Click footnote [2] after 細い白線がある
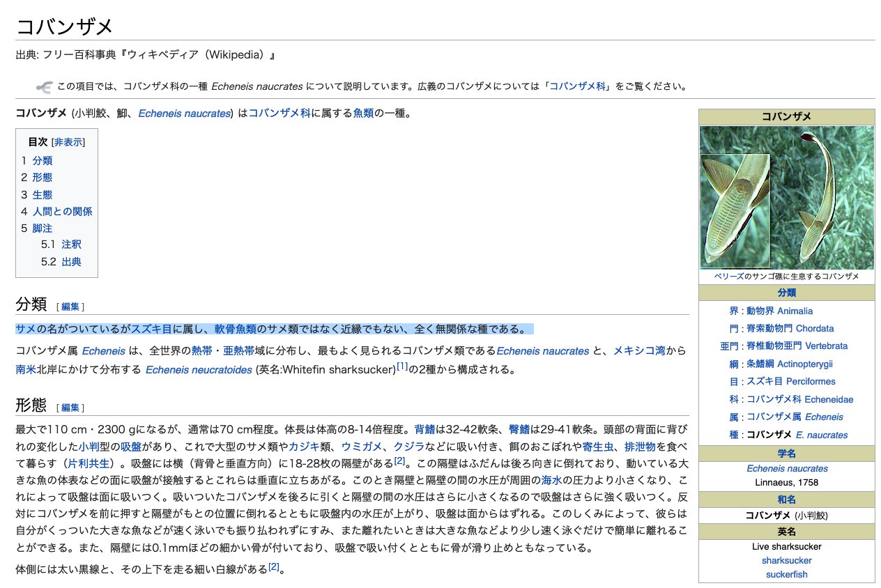The image size is (881, 588). (274, 566)
